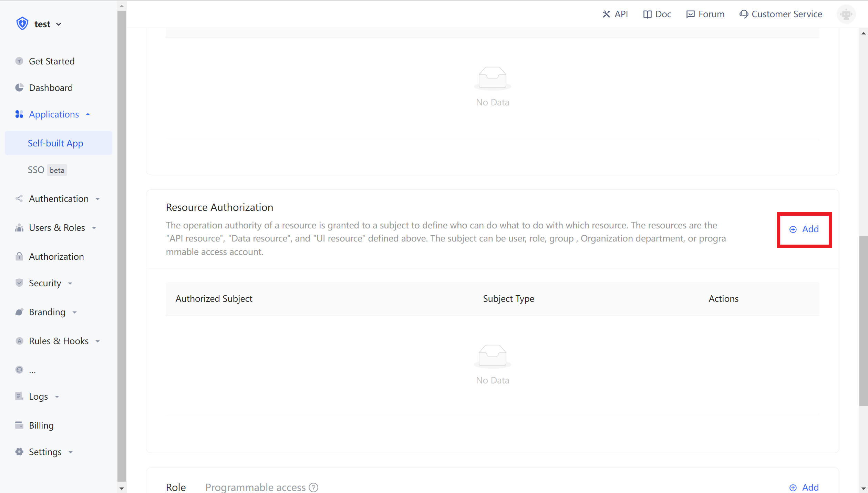Image resolution: width=868 pixels, height=493 pixels.
Task: Select the Billing icon in sidebar
Action: (x=19, y=425)
